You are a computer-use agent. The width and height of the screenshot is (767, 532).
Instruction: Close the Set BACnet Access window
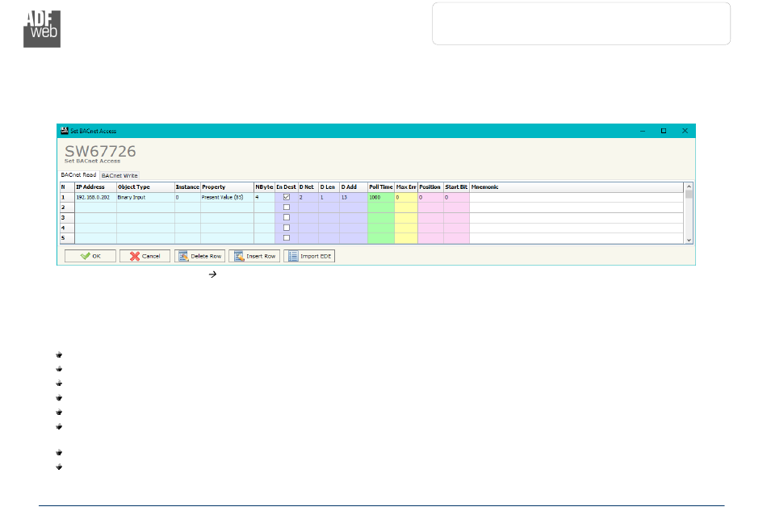pyautogui.click(x=685, y=131)
